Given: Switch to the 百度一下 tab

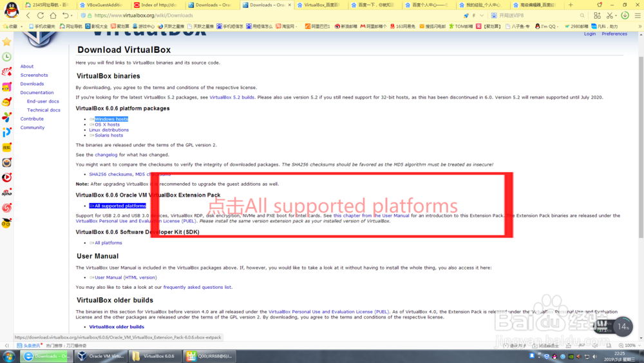Looking at the screenshot, I should click(x=375, y=5).
